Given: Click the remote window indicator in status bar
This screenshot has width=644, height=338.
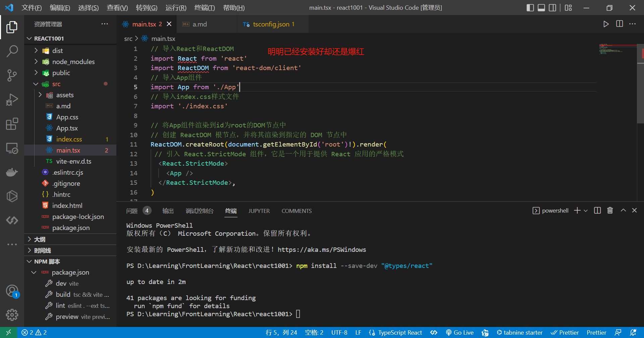Looking at the screenshot, I should (9, 332).
